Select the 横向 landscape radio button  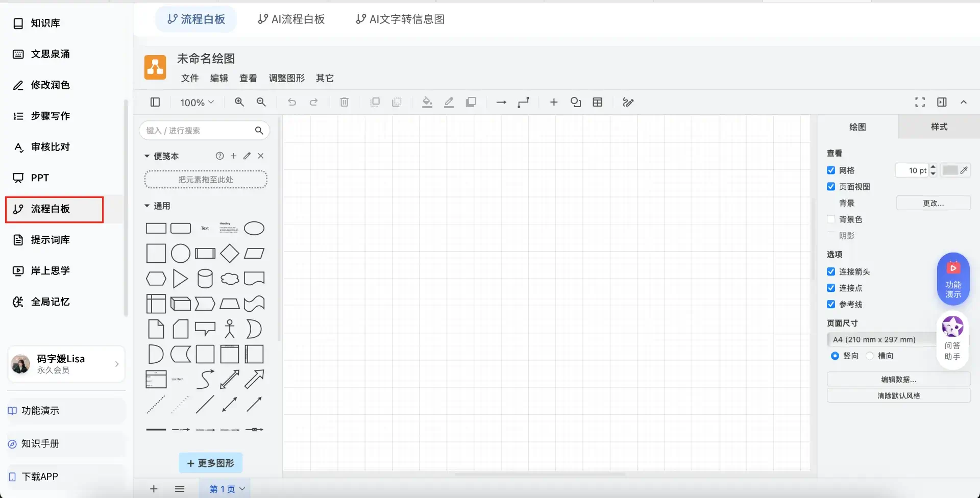(870, 356)
